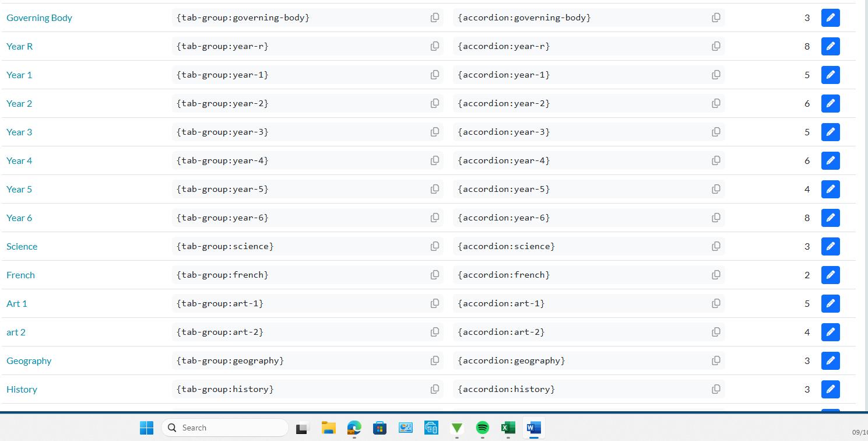Copy the accordion:year-1 shortcode
This screenshot has height=441, width=868.
tap(716, 75)
